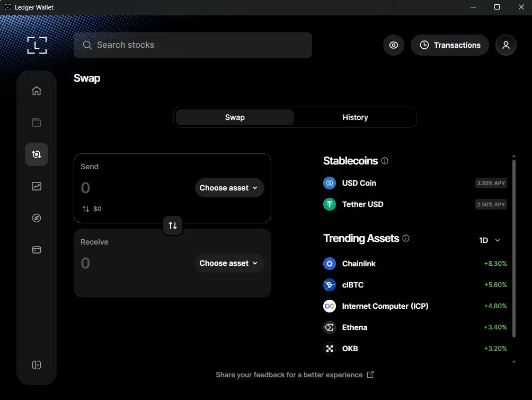
Task: Click Tether USD icon
Action: tap(330, 204)
